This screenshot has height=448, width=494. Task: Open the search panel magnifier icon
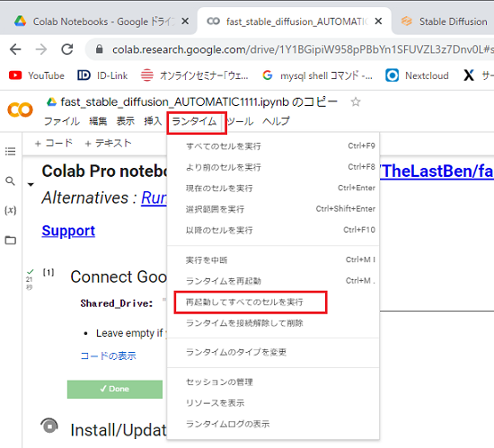(11, 181)
